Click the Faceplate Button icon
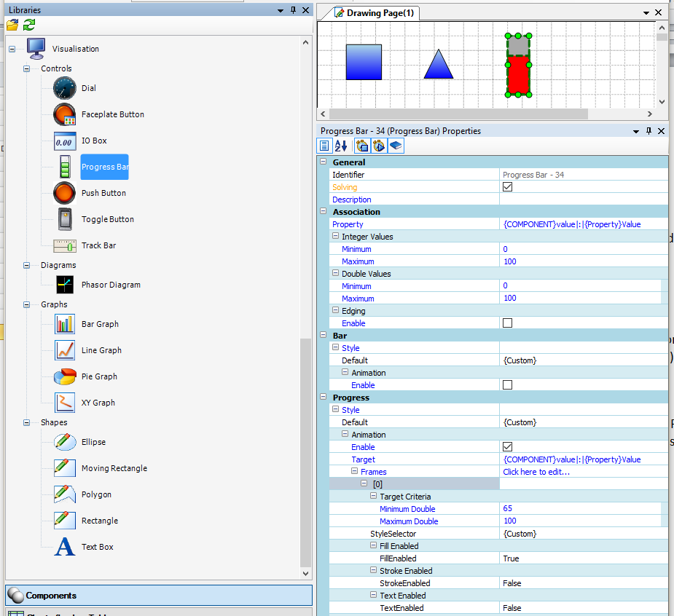The image size is (674, 616). (65, 114)
